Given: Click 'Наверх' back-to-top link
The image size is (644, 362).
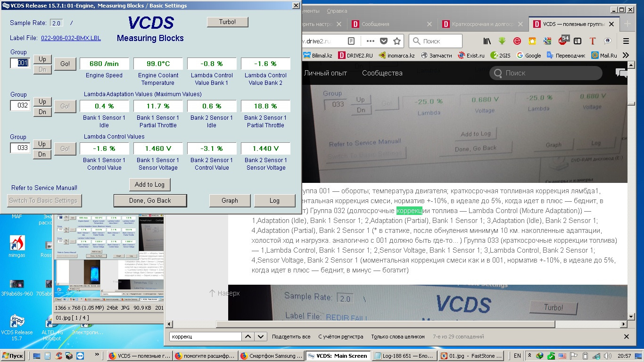Looking at the screenshot, I should pyautogui.click(x=224, y=293).
